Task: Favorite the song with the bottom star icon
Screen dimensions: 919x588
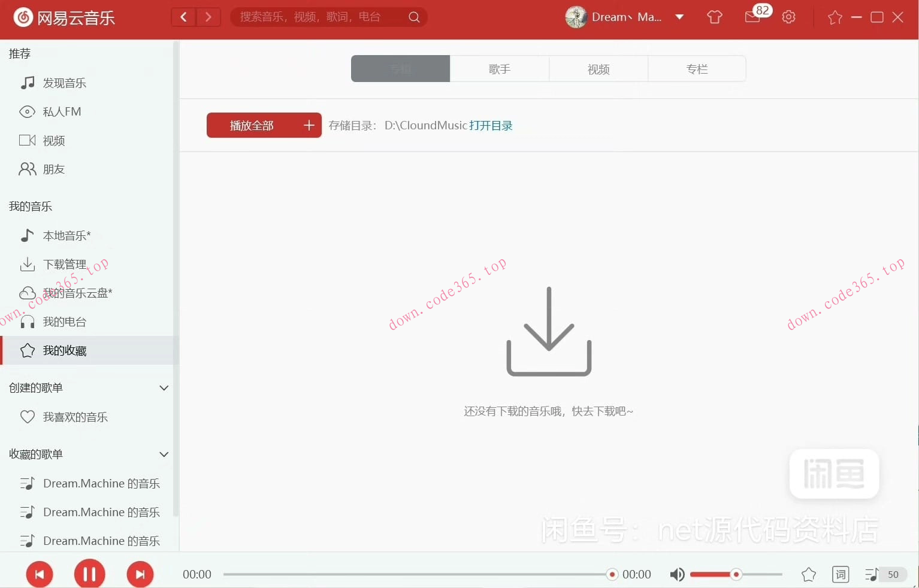Action: pos(809,575)
